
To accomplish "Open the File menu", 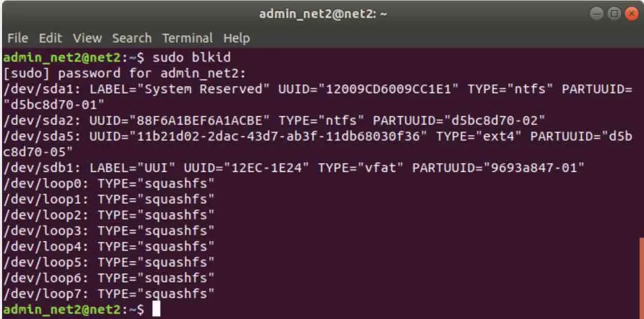I will coord(16,38).
